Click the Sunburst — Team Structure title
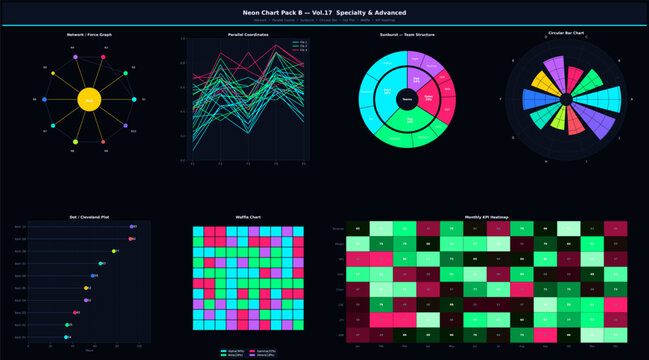Image resolution: width=649 pixels, height=360 pixels. pyautogui.click(x=407, y=35)
